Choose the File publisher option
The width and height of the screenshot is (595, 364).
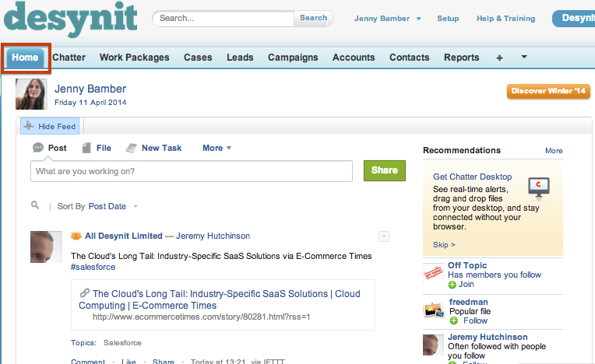coord(104,148)
